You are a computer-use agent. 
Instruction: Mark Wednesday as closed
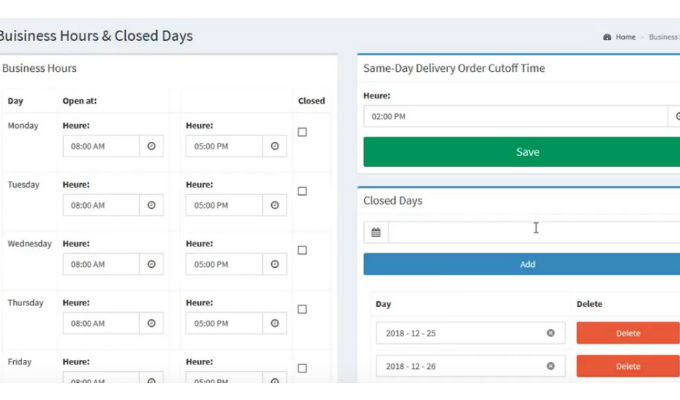(x=302, y=250)
